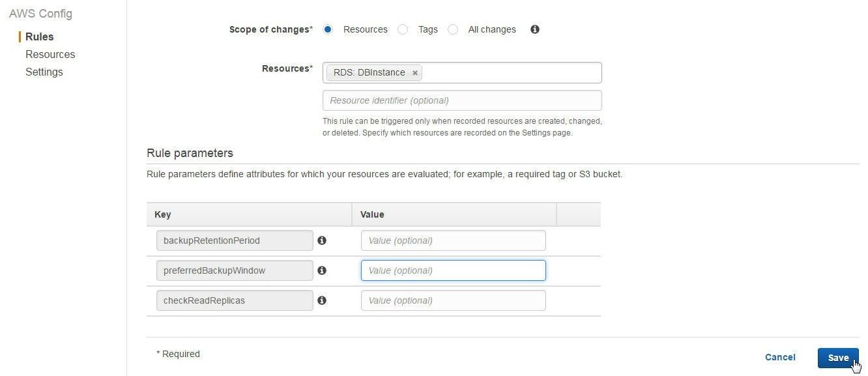The image size is (868, 376).
Task: Select the Resources scope radio button
Action: [328, 29]
